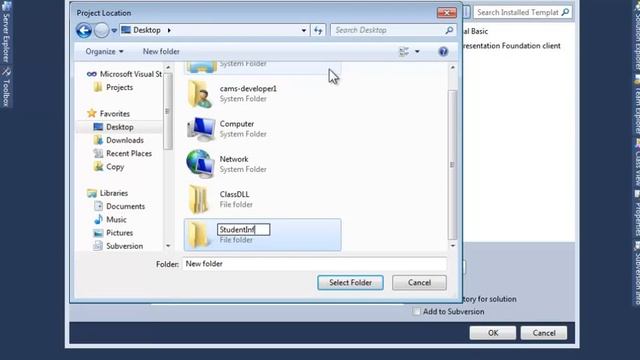Image resolution: width=640 pixels, height=360 pixels.
Task: Click the greyed forward navigation button
Action: pyautogui.click(x=102, y=31)
